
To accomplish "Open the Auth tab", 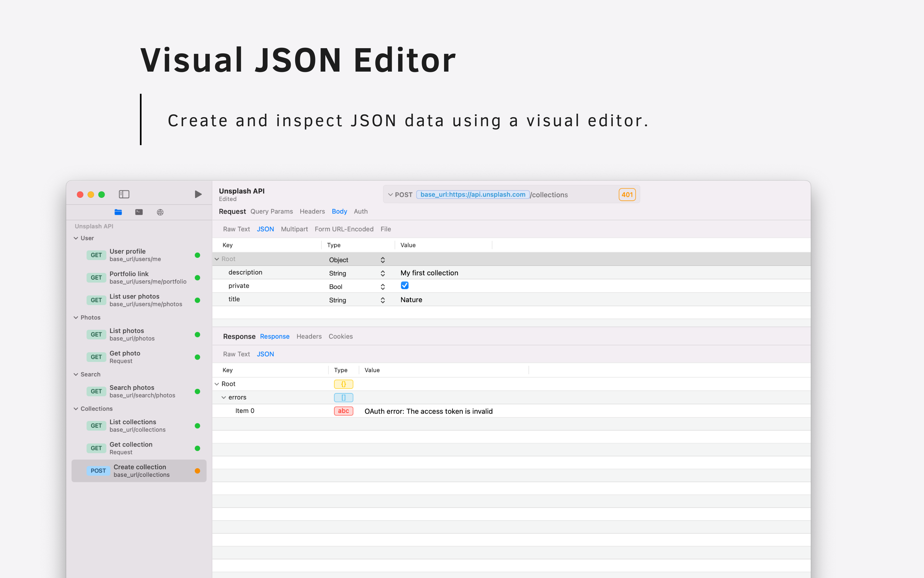I will point(360,211).
